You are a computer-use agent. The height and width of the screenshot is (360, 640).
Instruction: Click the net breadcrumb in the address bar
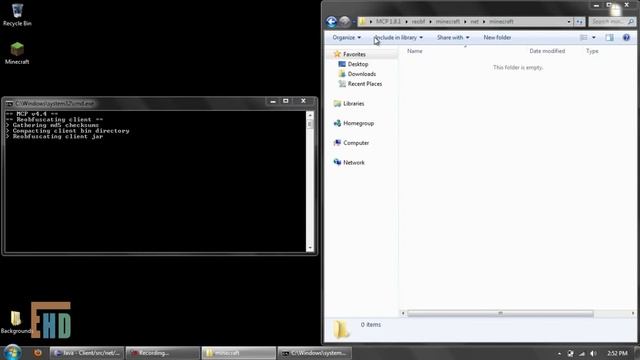474,22
